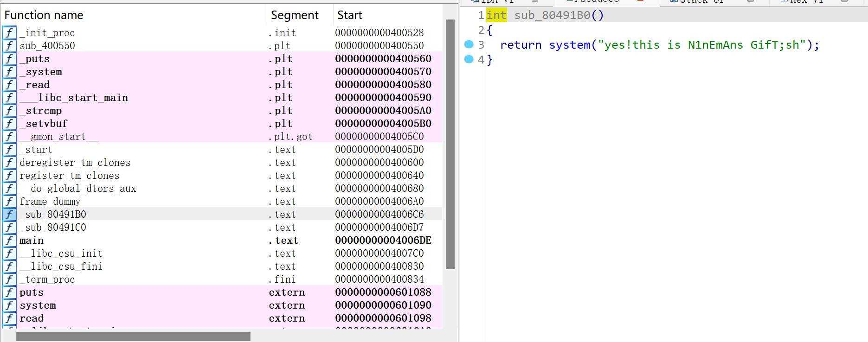Click the highlighted int keyword in pseudocode
This screenshot has height=342, width=868.
point(496,15)
